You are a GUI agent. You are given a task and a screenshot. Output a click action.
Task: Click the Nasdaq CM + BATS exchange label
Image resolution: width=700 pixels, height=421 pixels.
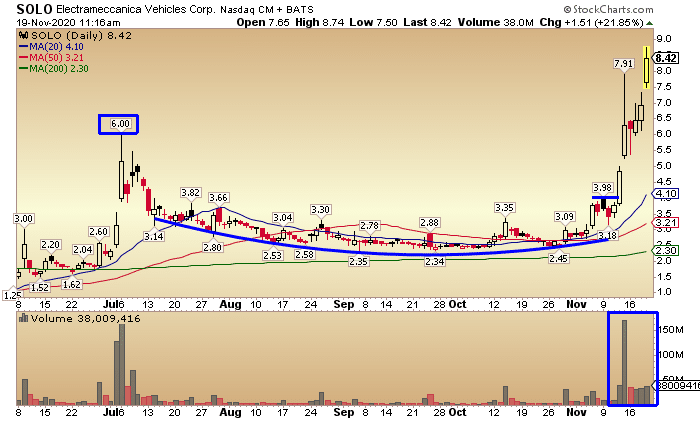(x=267, y=9)
